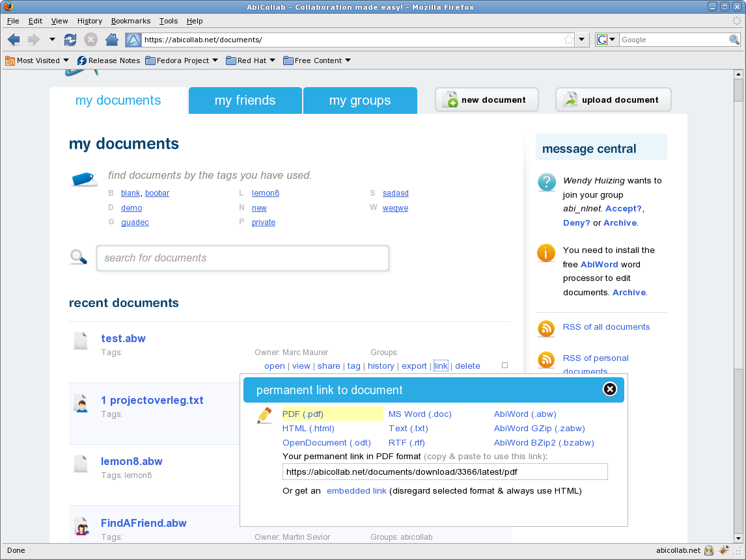Click the Firefox logo in title bar
746x560 pixels.
pyautogui.click(x=8, y=7)
